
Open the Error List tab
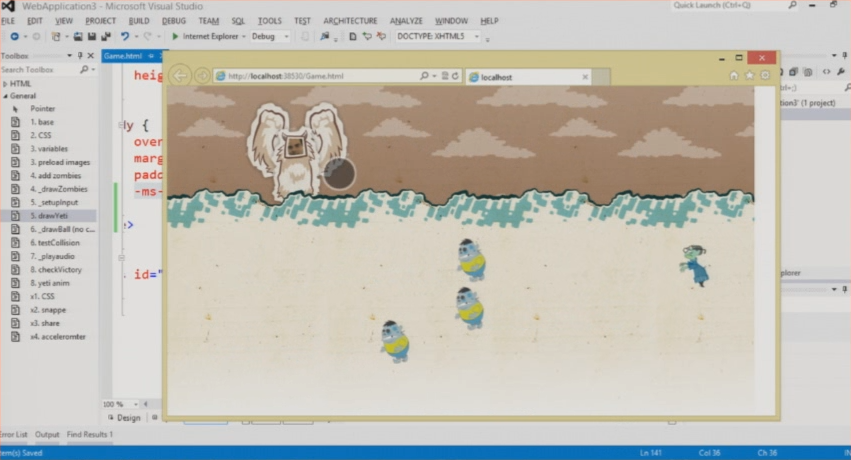[x=14, y=435]
